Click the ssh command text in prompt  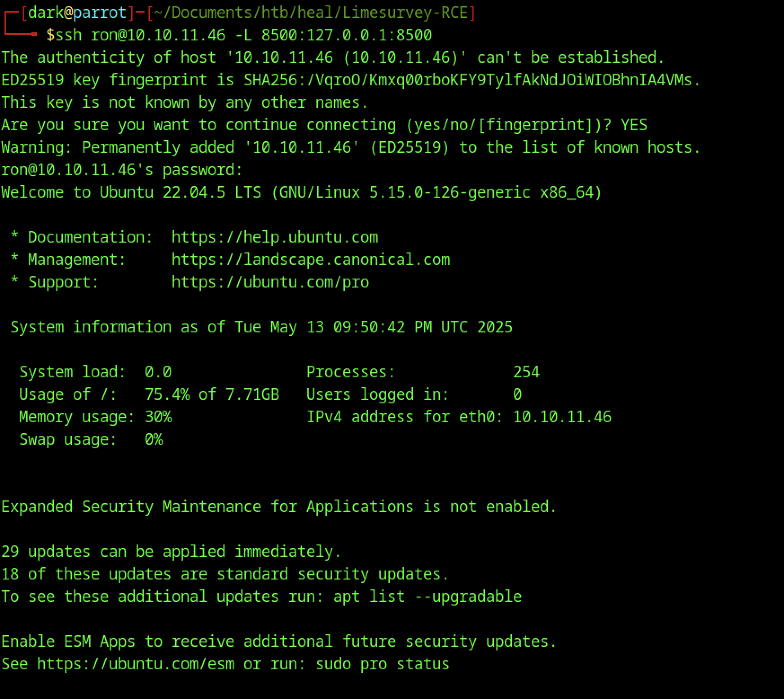[x=68, y=35]
